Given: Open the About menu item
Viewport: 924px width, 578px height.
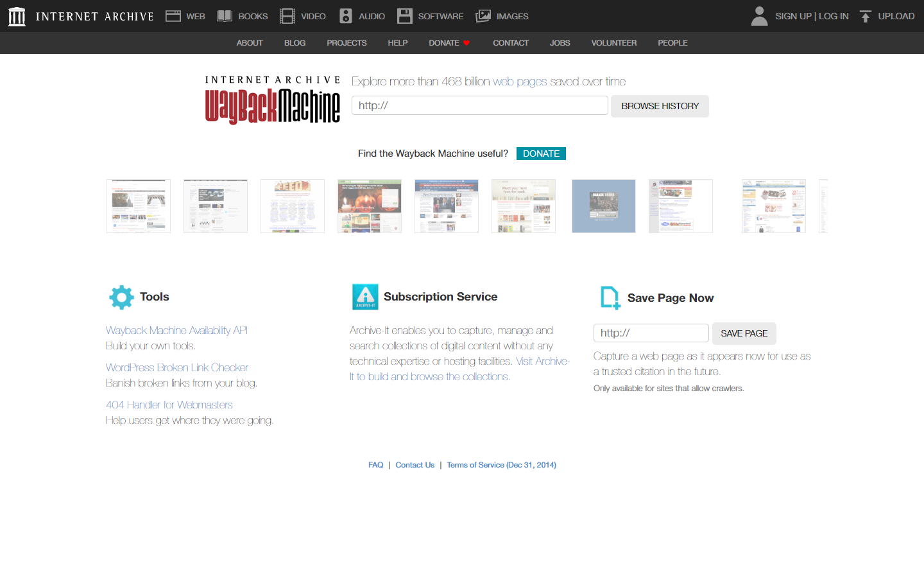Looking at the screenshot, I should (x=250, y=43).
